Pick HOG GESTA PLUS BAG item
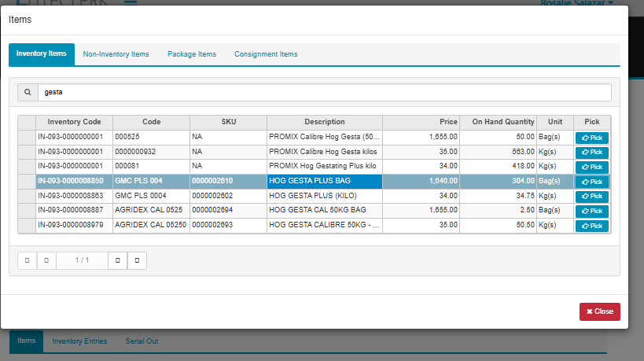644x361 pixels. point(592,182)
